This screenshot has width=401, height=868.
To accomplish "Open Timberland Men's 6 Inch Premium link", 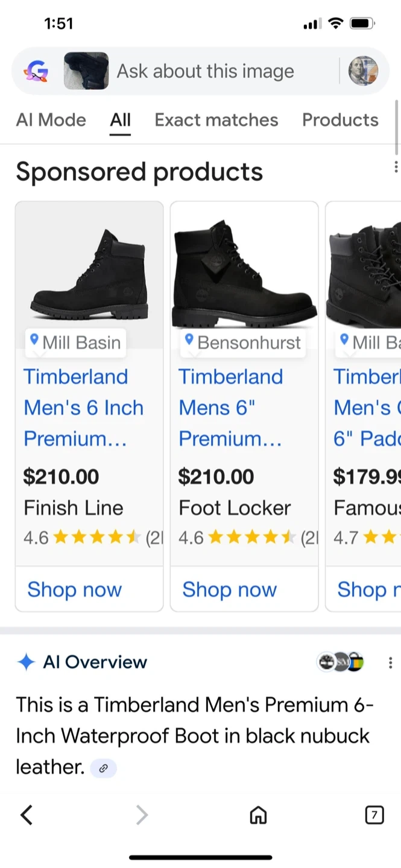I will tap(84, 407).
